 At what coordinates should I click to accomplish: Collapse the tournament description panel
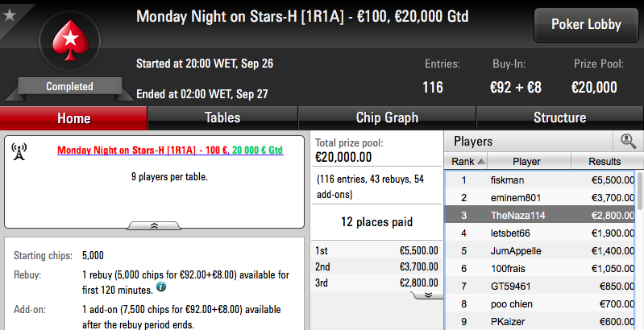[154, 225]
